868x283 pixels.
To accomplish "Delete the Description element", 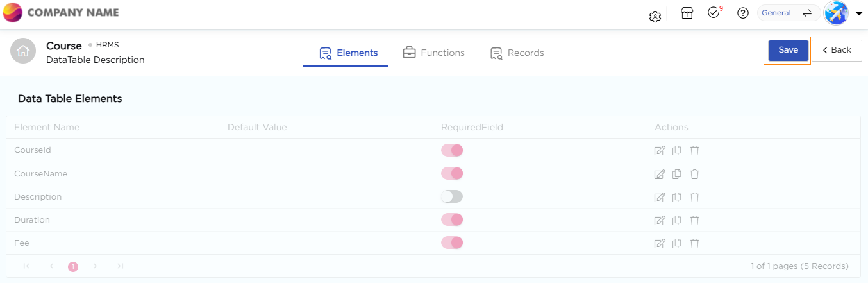I will [694, 197].
